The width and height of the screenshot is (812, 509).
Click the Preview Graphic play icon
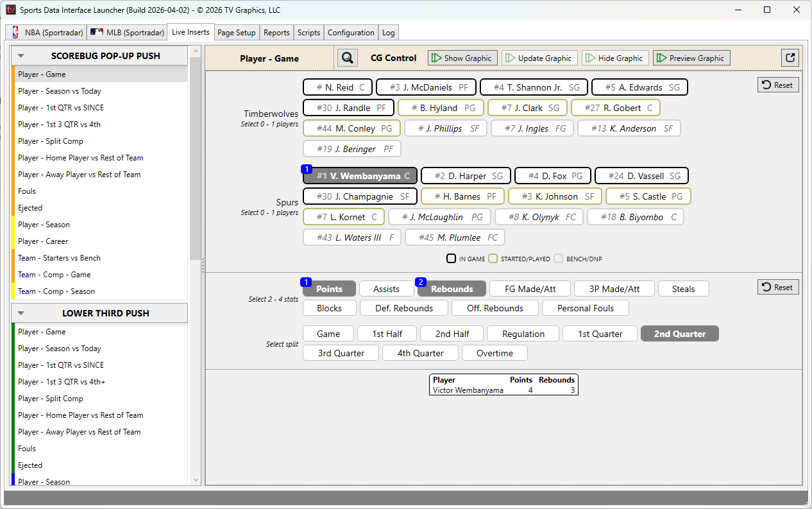(661, 58)
